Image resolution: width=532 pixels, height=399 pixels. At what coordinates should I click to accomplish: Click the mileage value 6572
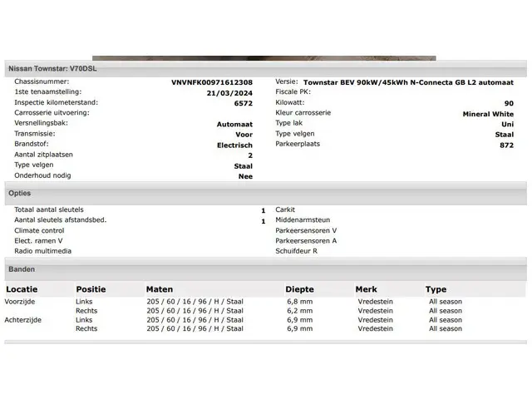point(243,103)
